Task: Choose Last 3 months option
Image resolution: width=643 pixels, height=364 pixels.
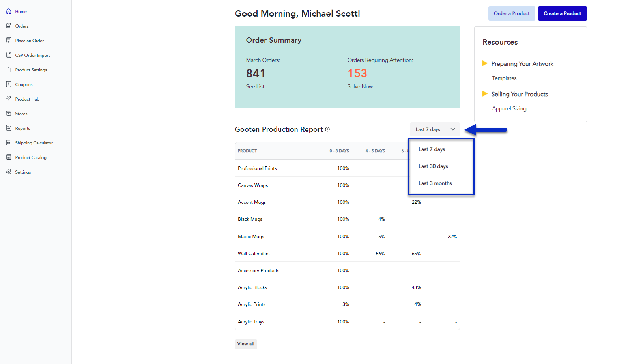Action: click(x=435, y=183)
